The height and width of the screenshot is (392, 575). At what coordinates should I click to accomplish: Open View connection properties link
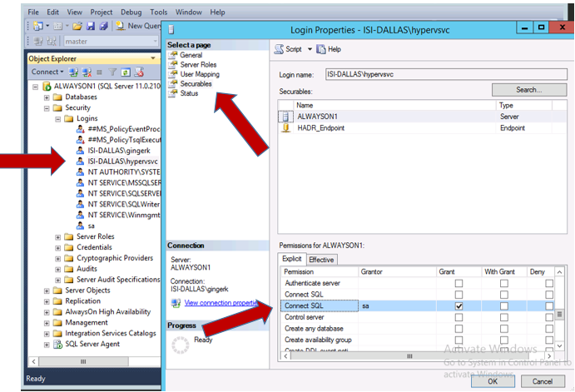[x=221, y=303]
